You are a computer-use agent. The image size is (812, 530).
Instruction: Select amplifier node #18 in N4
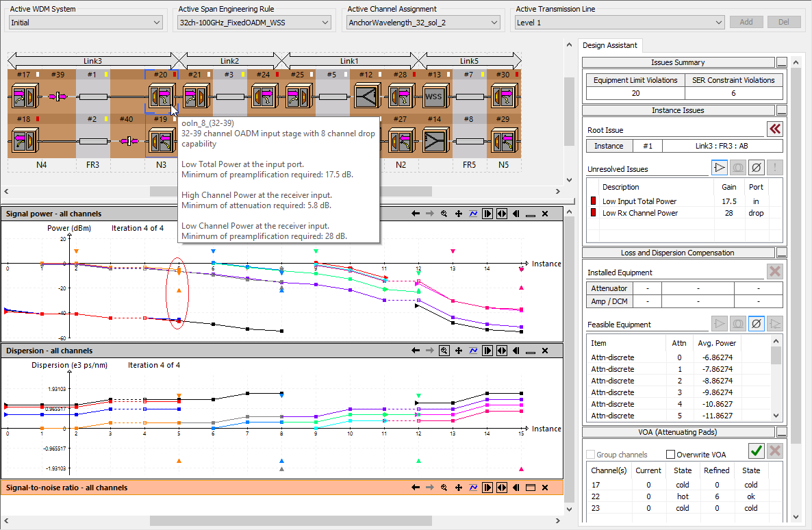(x=24, y=141)
